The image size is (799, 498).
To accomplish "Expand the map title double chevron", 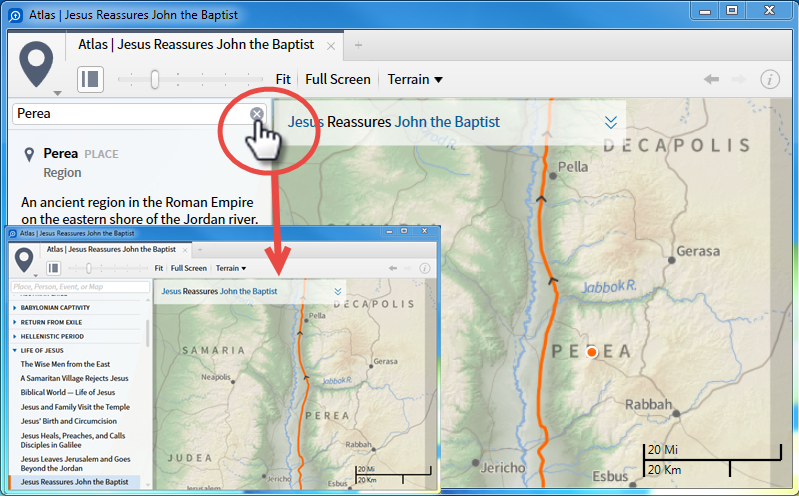I will click(610, 122).
